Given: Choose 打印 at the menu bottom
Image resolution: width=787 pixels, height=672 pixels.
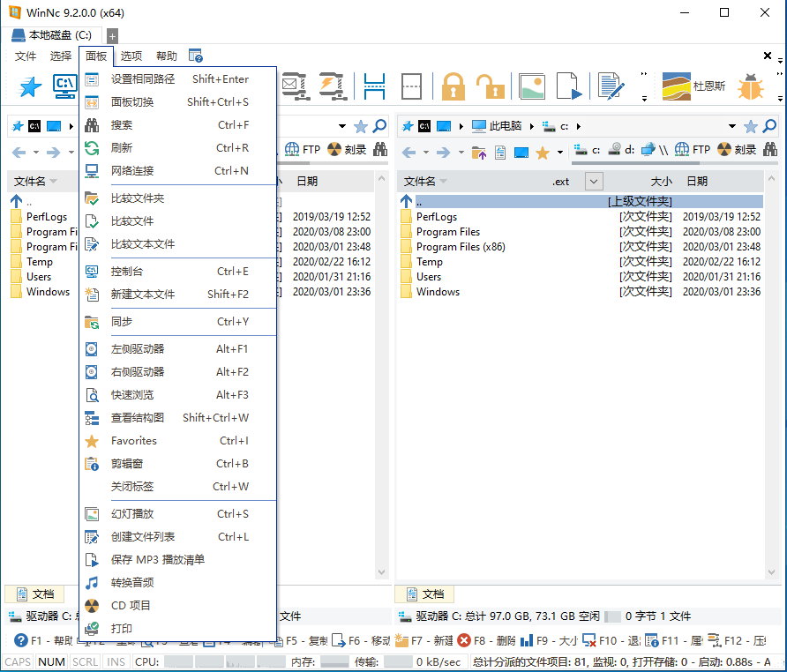Looking at the screenshot, I should pyautogui.click(x=177, y=628).
